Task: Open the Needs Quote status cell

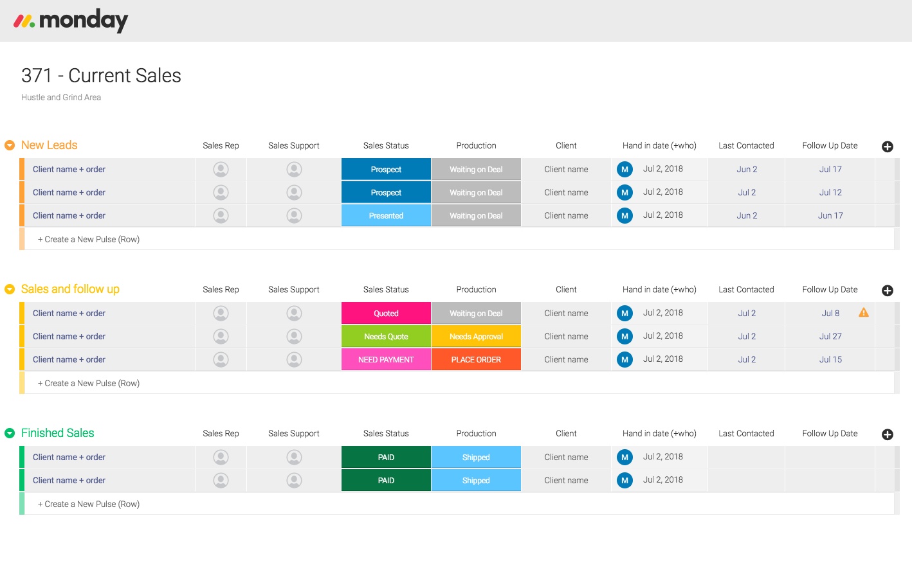Action: pyautogui.click(x=386, y=337)
